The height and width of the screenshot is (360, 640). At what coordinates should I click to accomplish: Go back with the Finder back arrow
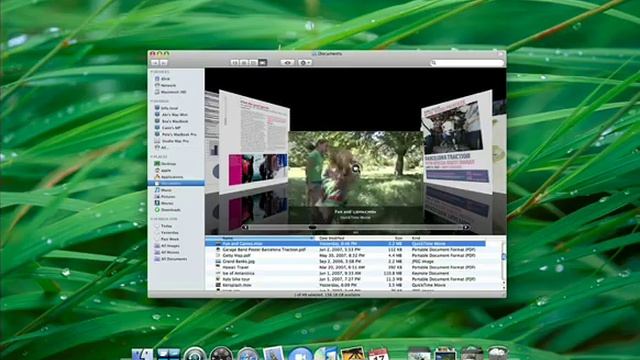pyautogui.click(x=155, y=62)
